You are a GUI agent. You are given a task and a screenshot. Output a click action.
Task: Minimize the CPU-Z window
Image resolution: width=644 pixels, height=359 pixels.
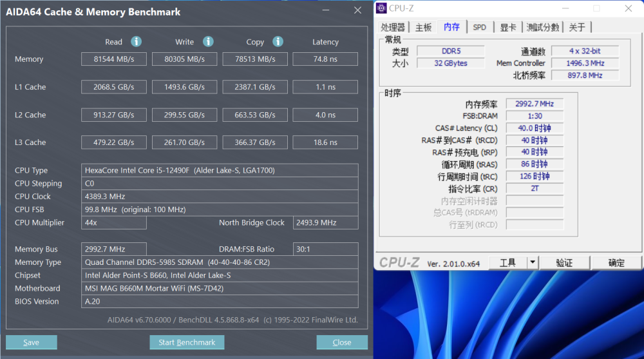565,8
